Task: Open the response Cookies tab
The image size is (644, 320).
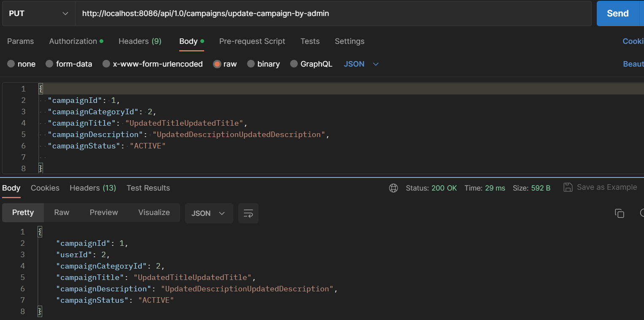Action: 45,188
